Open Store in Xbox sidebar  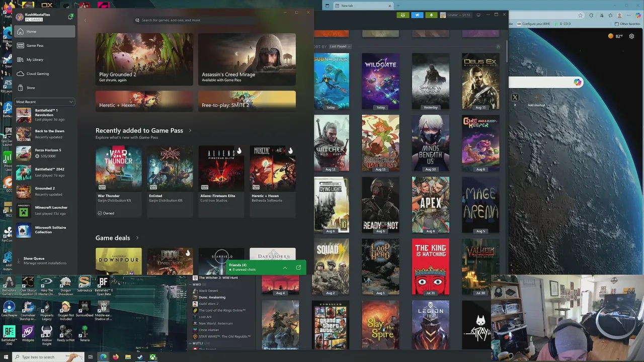[45, 87]
